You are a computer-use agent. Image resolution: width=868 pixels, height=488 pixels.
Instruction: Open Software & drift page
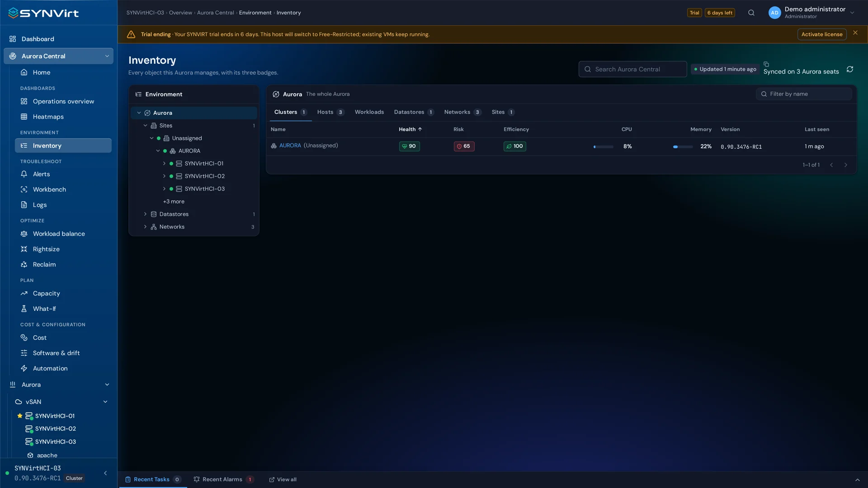point(63,353)
